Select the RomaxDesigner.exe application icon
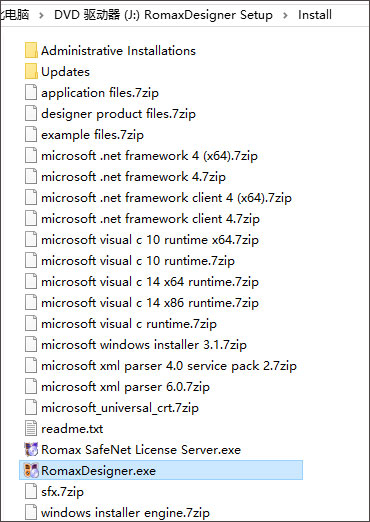370x522 pixels. point(31,470)
